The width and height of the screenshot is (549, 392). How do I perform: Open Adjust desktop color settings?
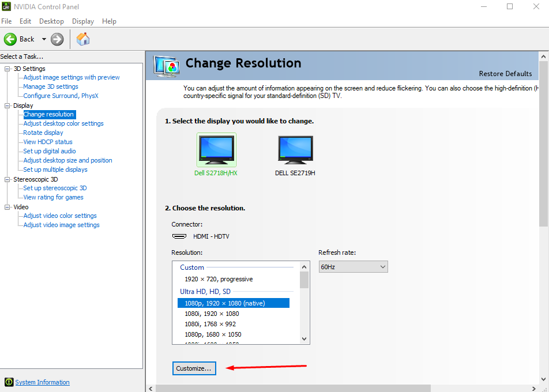click(x=63, y=123)
